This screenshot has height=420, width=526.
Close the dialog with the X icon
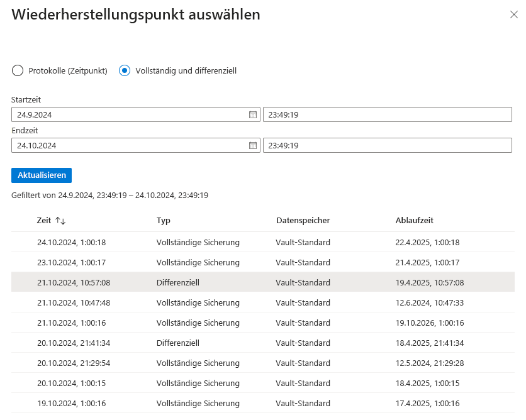pos(513,14)
